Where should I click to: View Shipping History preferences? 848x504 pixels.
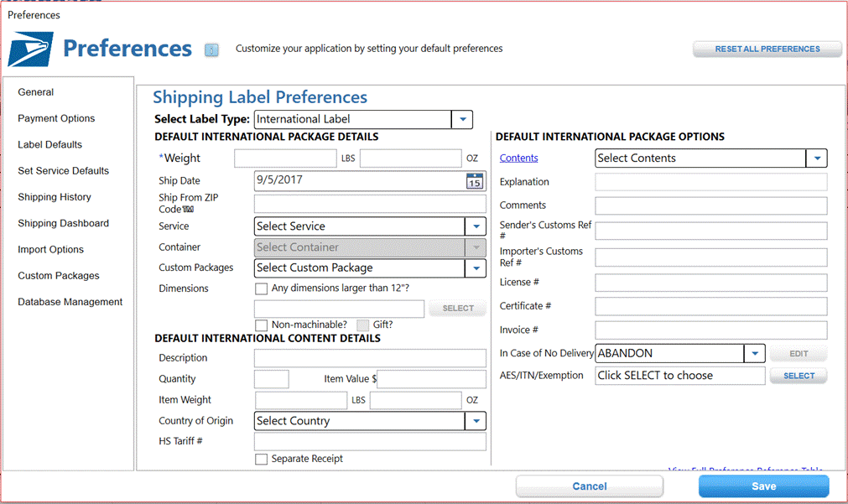click(x=54, y=197)
